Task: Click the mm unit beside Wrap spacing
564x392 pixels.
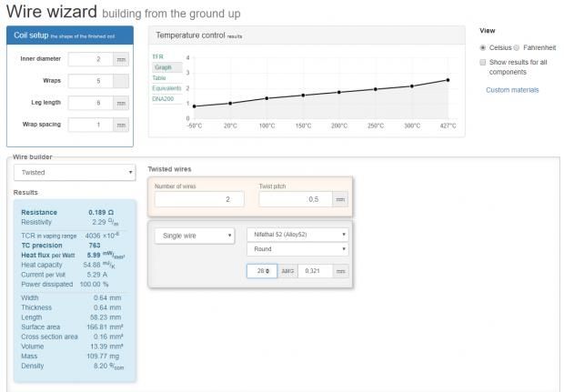Action: [121, 125]
